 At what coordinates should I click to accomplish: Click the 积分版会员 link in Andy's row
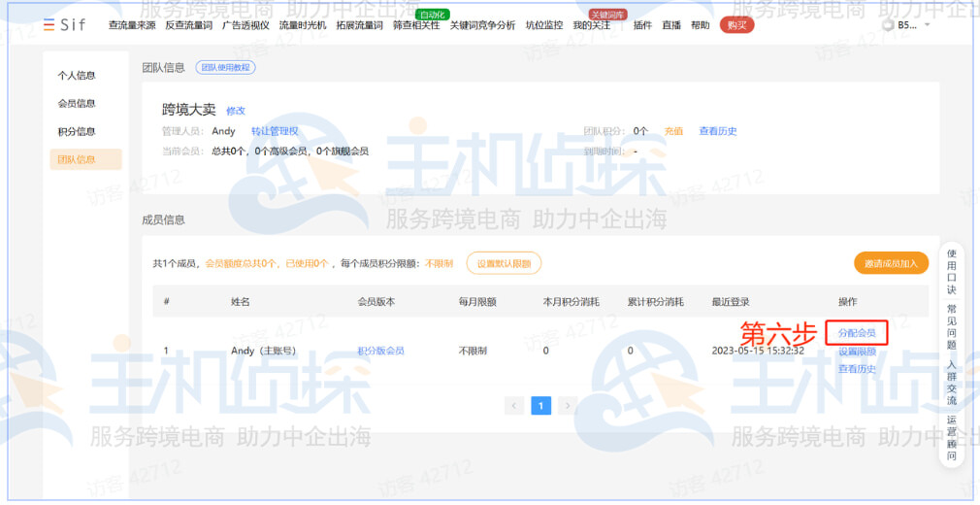(x=380, y=351)
